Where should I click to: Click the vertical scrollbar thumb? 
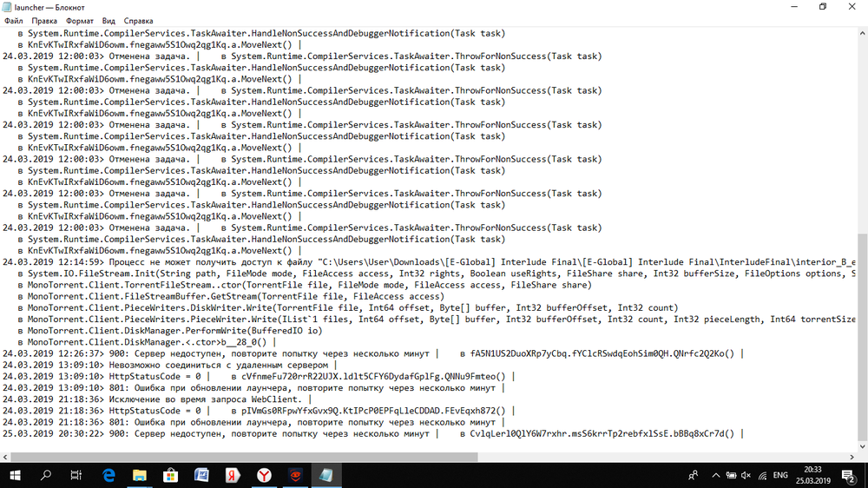tap(861, 339)
